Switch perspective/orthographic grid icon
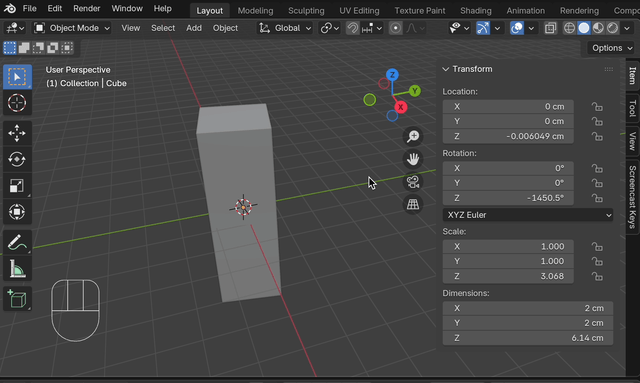Viewport: 640px width, 383px height. click(x=413, y=205)
